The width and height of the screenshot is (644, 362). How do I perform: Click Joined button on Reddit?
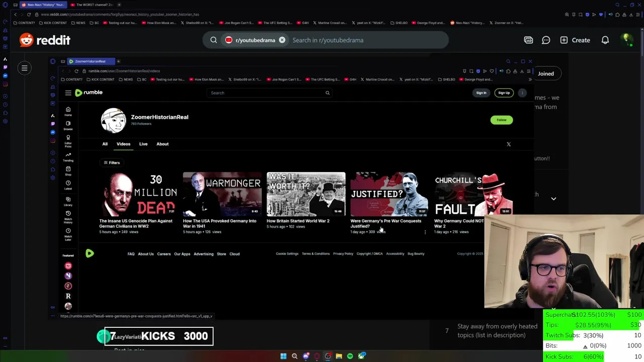(x=545, y=73)
